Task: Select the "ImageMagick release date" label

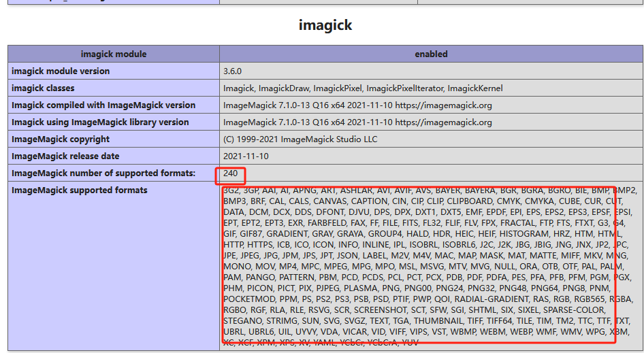Action: tap(65, 156)
